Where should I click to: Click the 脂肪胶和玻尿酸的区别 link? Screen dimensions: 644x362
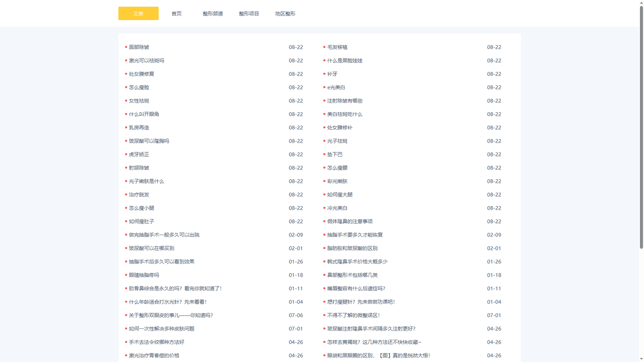tap(352, 248)
